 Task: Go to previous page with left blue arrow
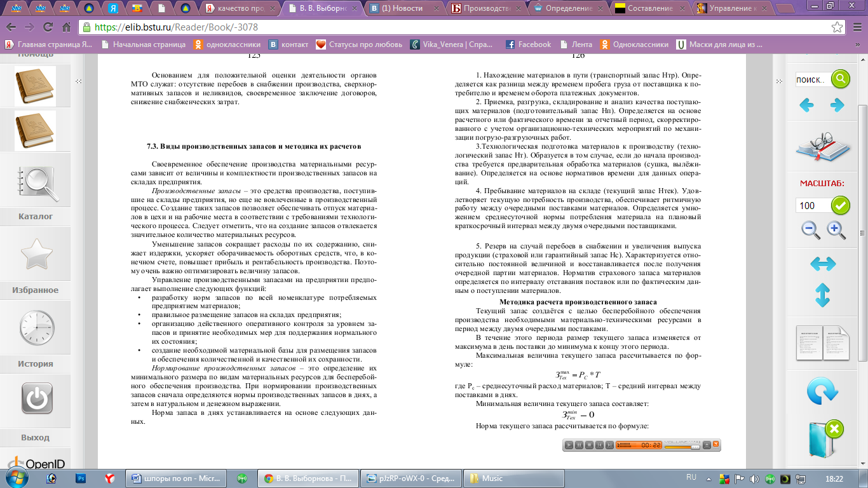pos(807,105)
